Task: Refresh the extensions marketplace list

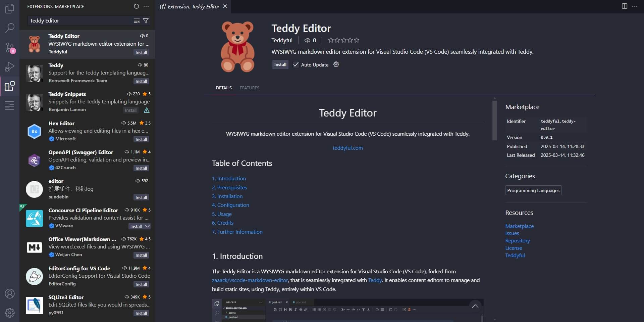Action: 136,6
